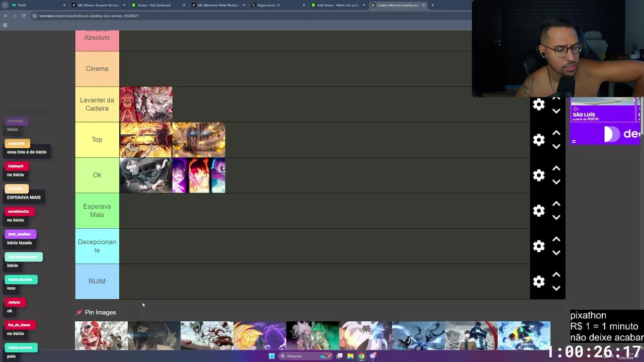
Task: Go back using browser back arrow
Action: [6, 16]
